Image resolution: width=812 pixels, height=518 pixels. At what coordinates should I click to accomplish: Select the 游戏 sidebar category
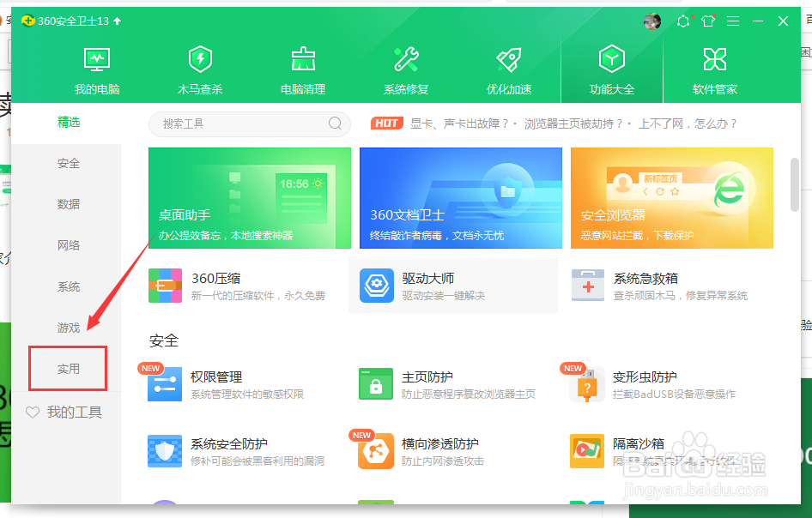tap(69, 328)
